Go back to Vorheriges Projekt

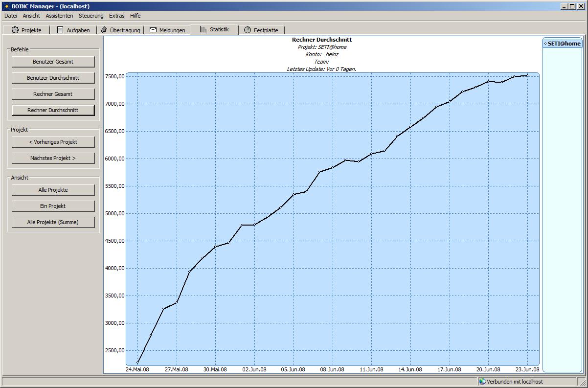pos(53,142)
